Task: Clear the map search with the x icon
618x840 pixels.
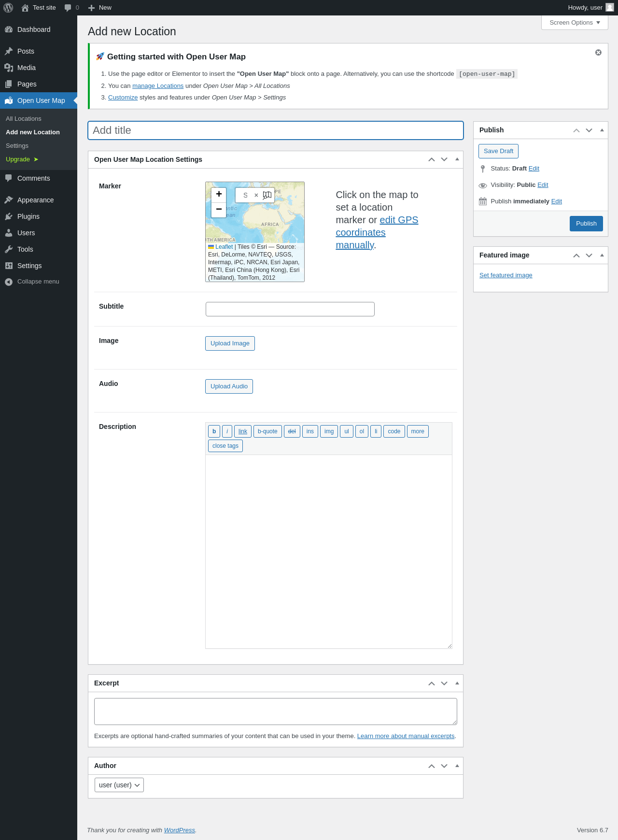Action: pyautogui.click(x=256, y=196)
